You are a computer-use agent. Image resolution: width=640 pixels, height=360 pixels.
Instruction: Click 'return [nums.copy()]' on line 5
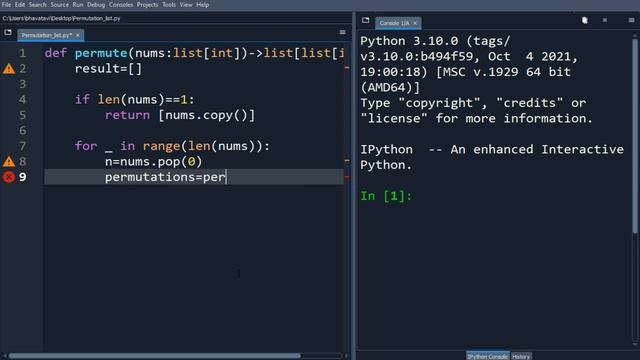point(180,115)
